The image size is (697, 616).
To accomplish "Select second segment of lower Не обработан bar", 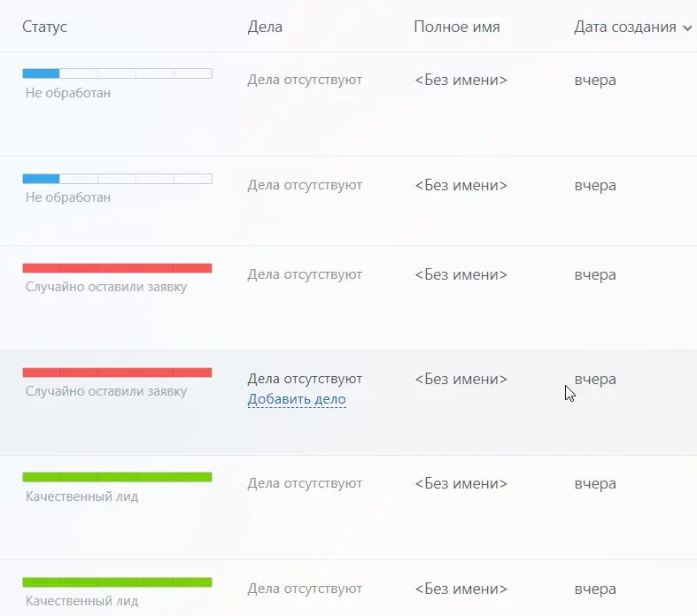I will pos(79,179).
